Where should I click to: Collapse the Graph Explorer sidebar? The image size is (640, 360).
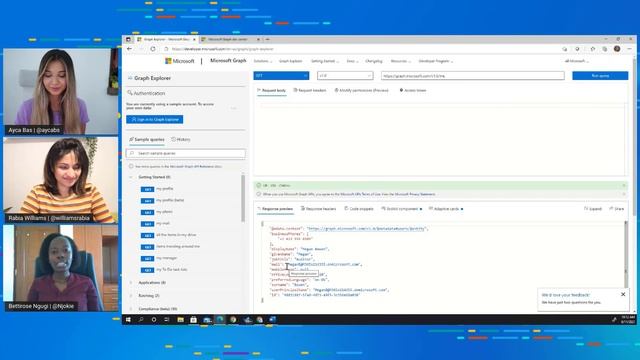point(130,78)
